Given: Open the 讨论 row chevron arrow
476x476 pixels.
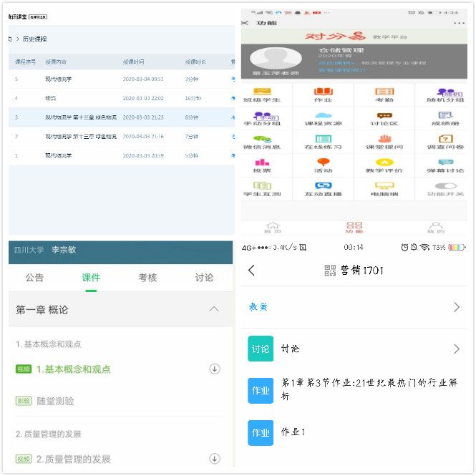Looking at the screenshot, I should click(457, 349).
